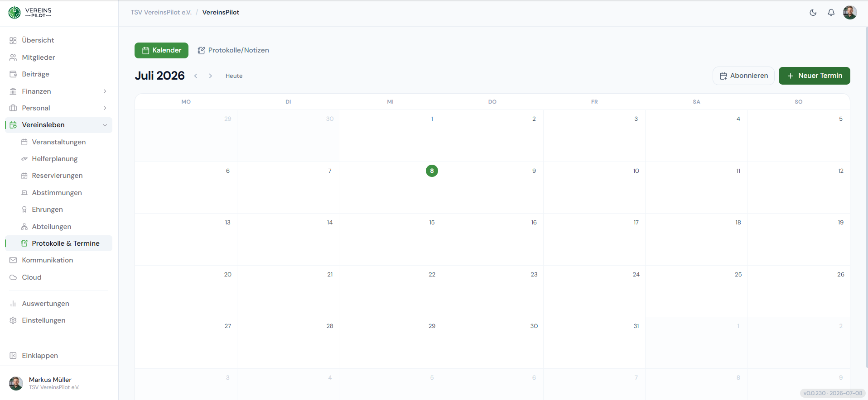Screen dimensions: 868x400
Task: Go to Mitglieder section
Action: click(58, 57)
